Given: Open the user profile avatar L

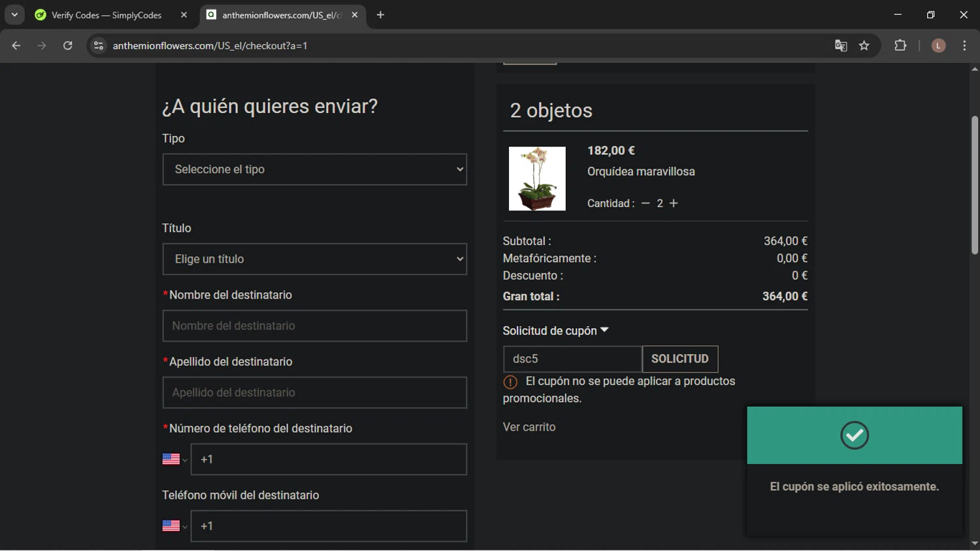Looking at the screenshot, I should click(938, 46).
